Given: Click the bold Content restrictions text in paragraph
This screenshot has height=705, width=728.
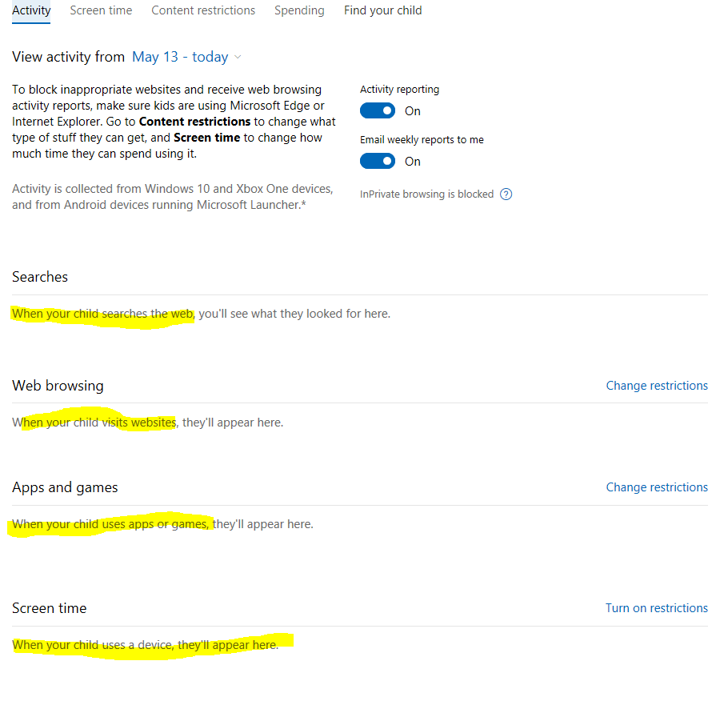Looking at the screenshot, I should coord(194,122).
